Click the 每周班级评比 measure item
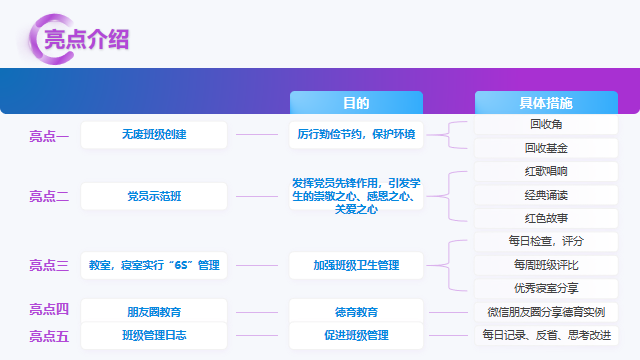The height and width of the screenshot is (360, 640). (x=546, y=265)
